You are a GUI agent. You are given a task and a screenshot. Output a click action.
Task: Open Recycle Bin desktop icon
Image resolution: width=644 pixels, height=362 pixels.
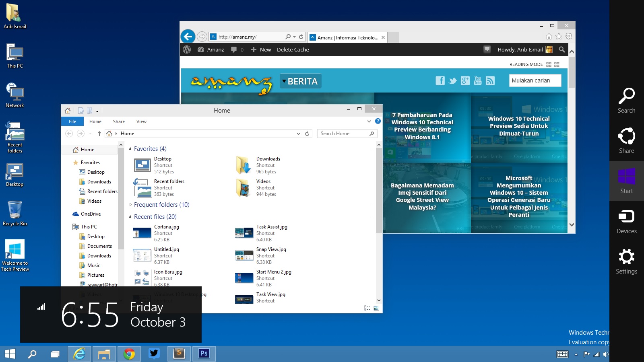coord(15,213)
